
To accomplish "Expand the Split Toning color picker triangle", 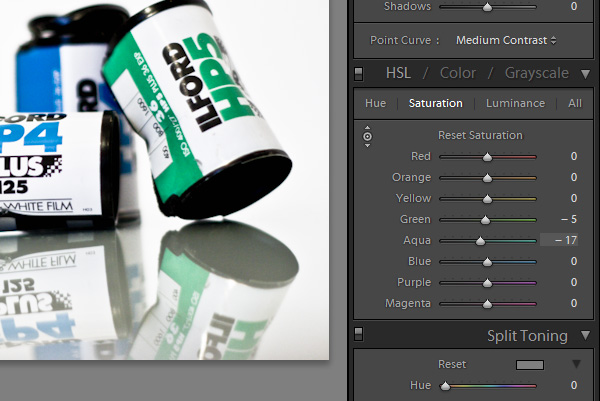I will (x=576, y=364).
